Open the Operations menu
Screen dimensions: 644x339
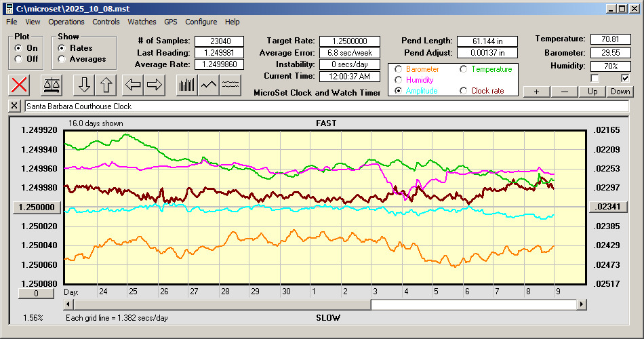(x=66, y=22)
